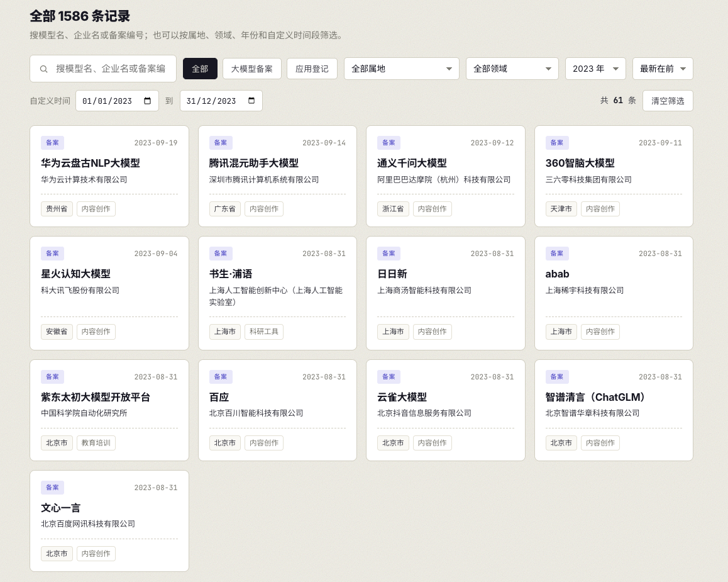Open the 最新在前 sort dropdown
The image size is (728, 582).
point(663,69)
